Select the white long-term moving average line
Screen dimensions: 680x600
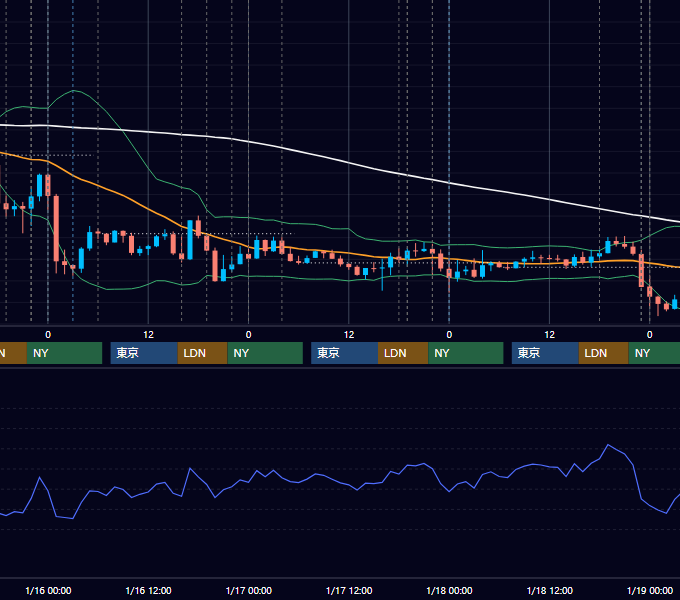[x=349, y=163]
